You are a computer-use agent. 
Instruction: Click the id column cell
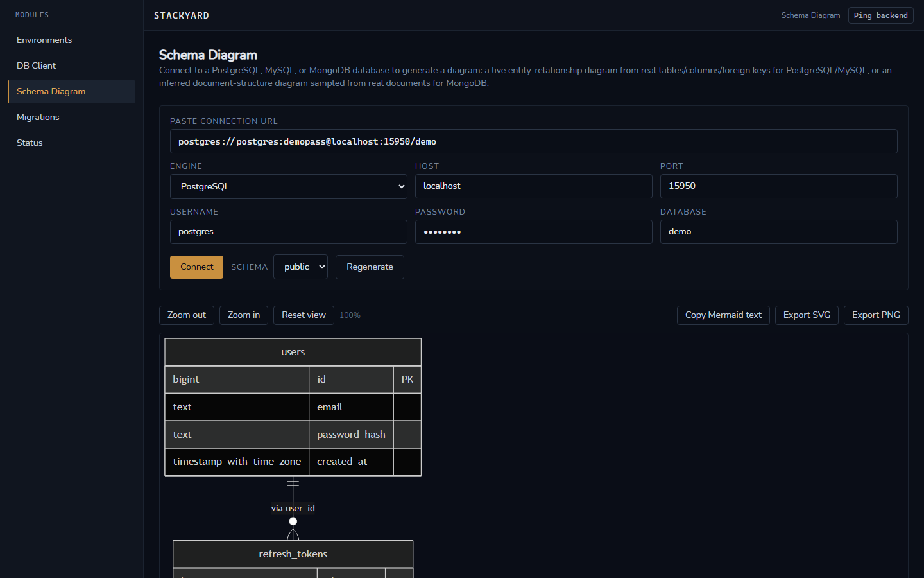point(351,380)
